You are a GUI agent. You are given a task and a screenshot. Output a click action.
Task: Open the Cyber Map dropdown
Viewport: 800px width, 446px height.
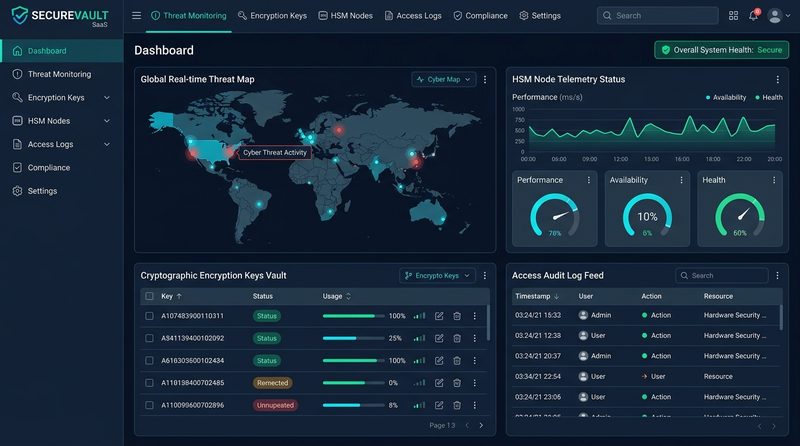[443, 80]
